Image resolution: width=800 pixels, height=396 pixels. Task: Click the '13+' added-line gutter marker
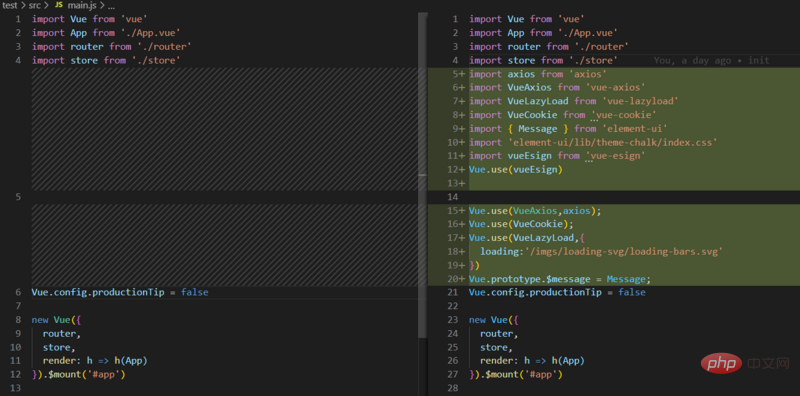click(x=456, y=183)
